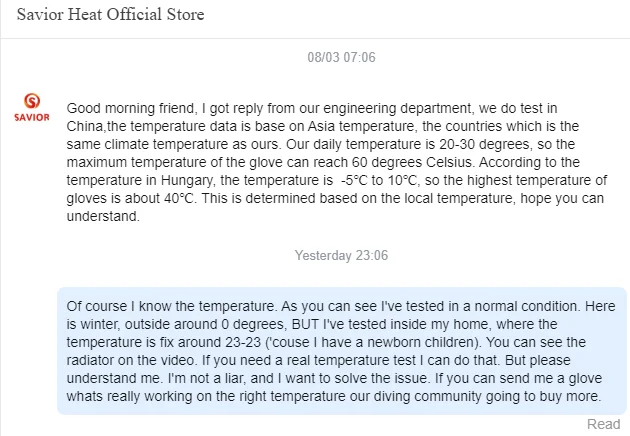The height and width of the screenshot is (436, 630).
Task: Click the Yesterday 23:06 timestamp
Action: pos(341,255)
